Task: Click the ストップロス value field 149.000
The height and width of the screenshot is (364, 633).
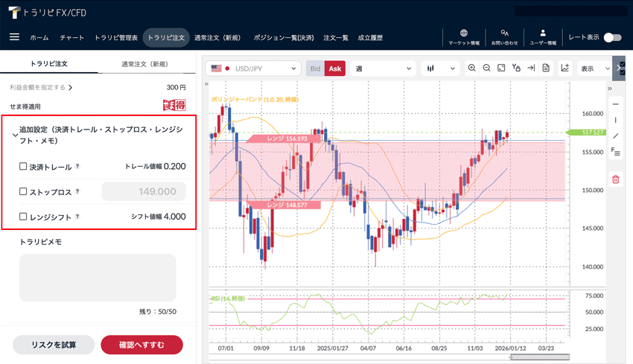Action: pos(144,191)
